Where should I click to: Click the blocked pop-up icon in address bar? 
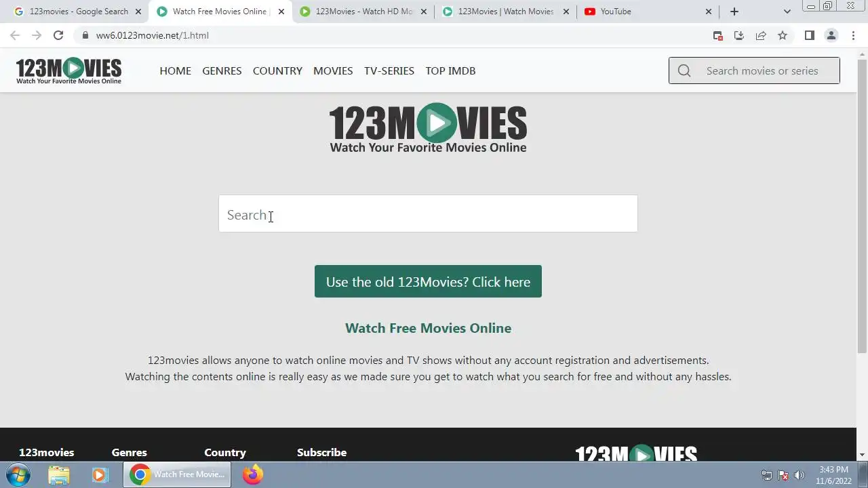718,35
